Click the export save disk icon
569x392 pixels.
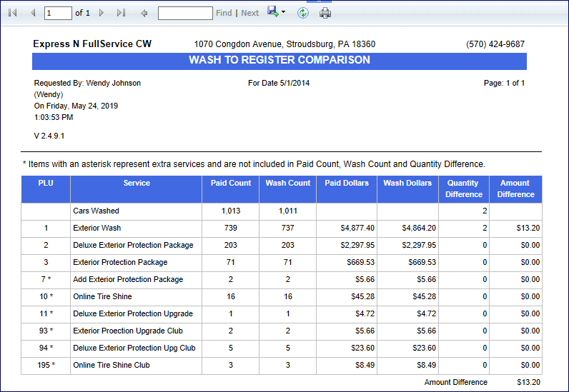click(x=272, y=11)
